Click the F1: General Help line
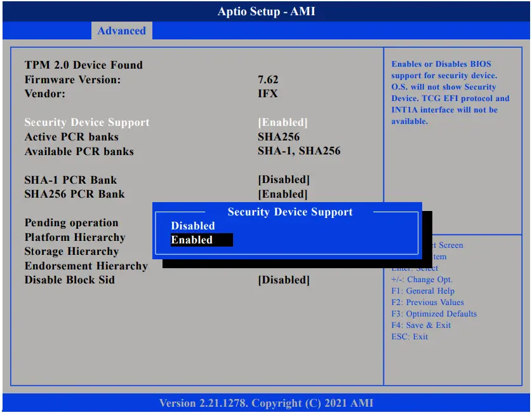The image size is (532, 415). [423, 291]
